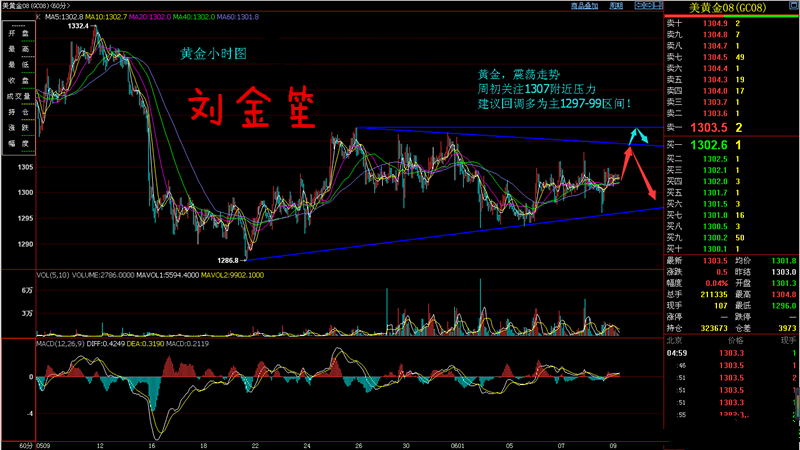
Task: Open the 周期 period link
Action: (x=616, y=6)
